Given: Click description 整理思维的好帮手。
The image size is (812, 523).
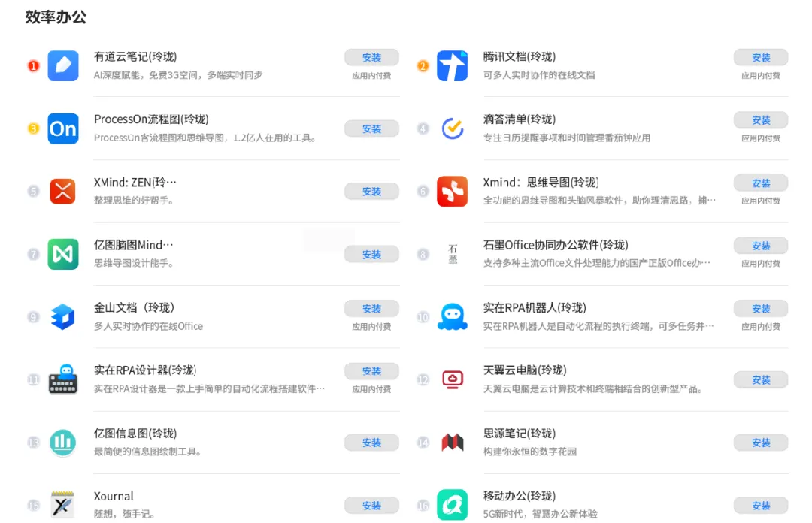Looking at the screenshot, I should coord(134,201).
